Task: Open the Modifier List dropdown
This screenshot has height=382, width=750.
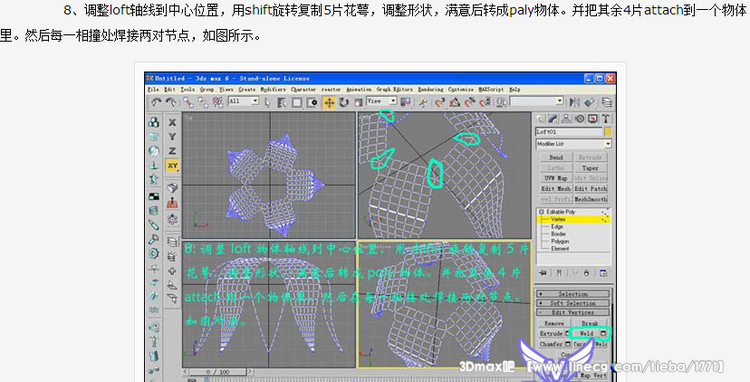Action: click(x=574, y=144)
